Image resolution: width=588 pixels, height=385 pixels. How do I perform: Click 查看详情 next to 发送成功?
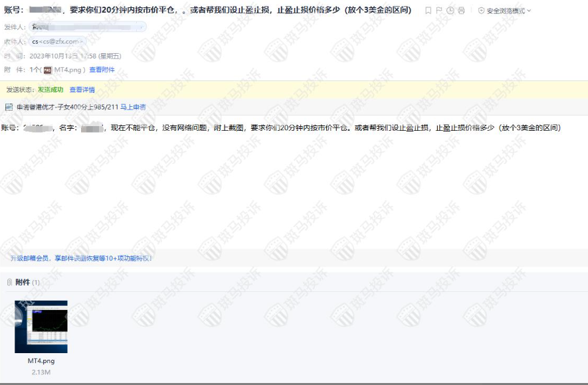click(82, 88)
